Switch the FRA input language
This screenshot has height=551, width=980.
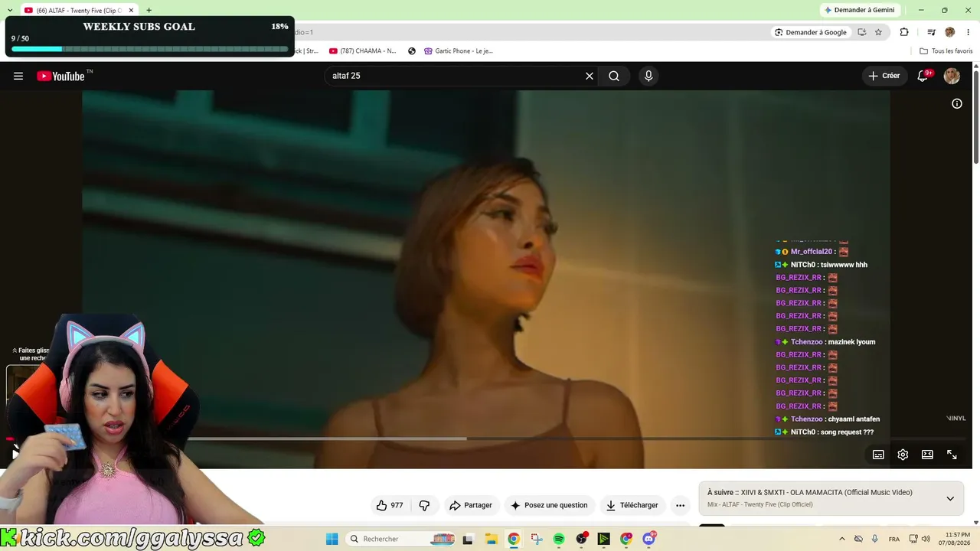point(894,539)
